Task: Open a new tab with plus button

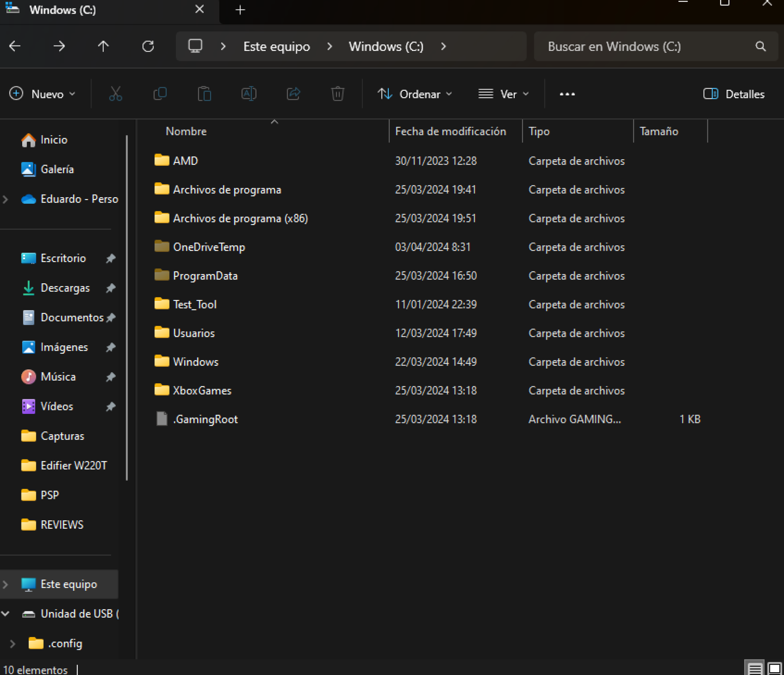Action: (x=240, y=10)
